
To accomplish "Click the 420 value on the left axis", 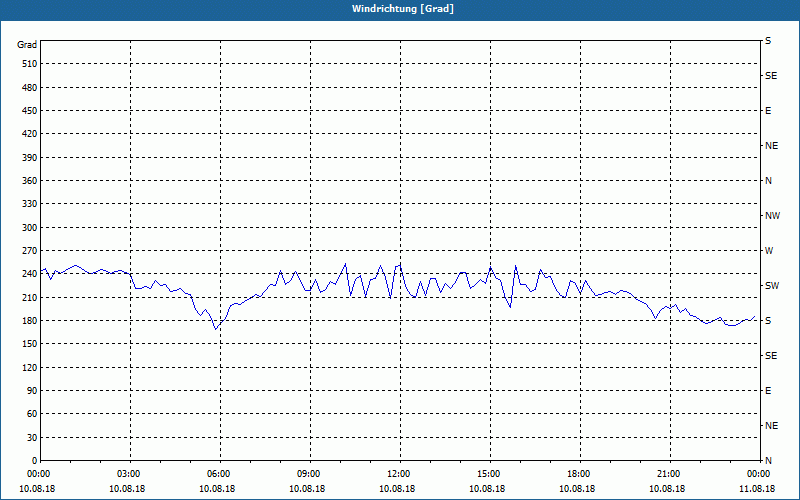I will point(30,134).
